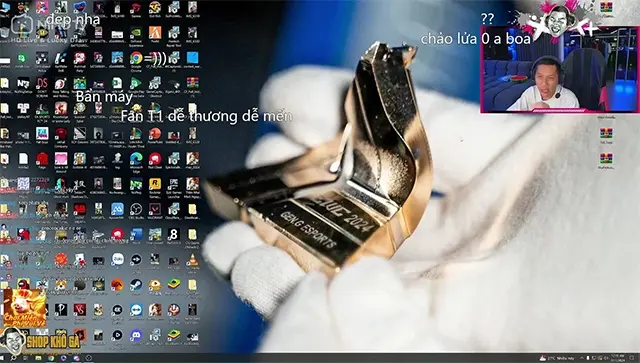The image size is (640, 363).
Task: Open the Rockstar Games Launcher icon
Action: coord(155,184)
